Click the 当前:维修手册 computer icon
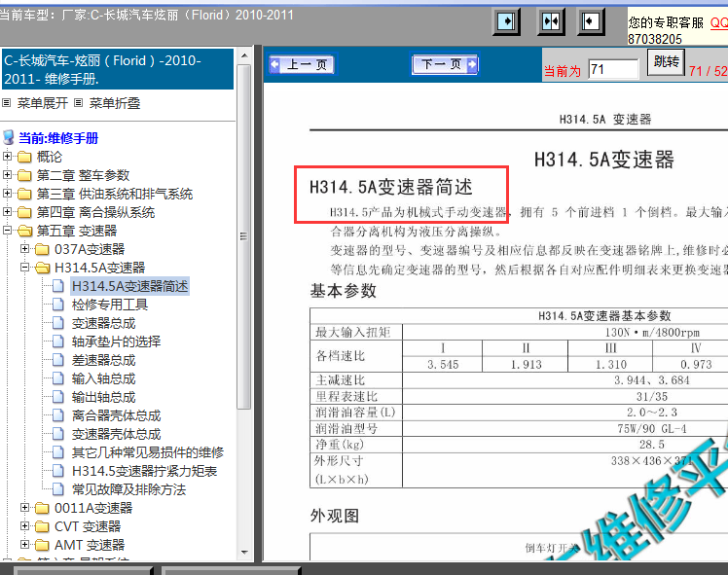This screenshot has height=575, width=728. click(x=9, y=138)
